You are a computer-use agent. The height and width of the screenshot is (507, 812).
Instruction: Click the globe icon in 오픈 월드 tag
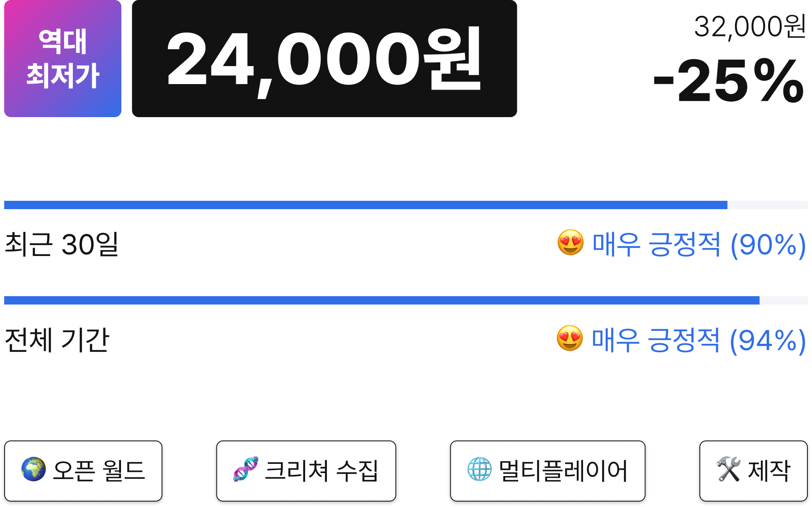tap(33, 469)
